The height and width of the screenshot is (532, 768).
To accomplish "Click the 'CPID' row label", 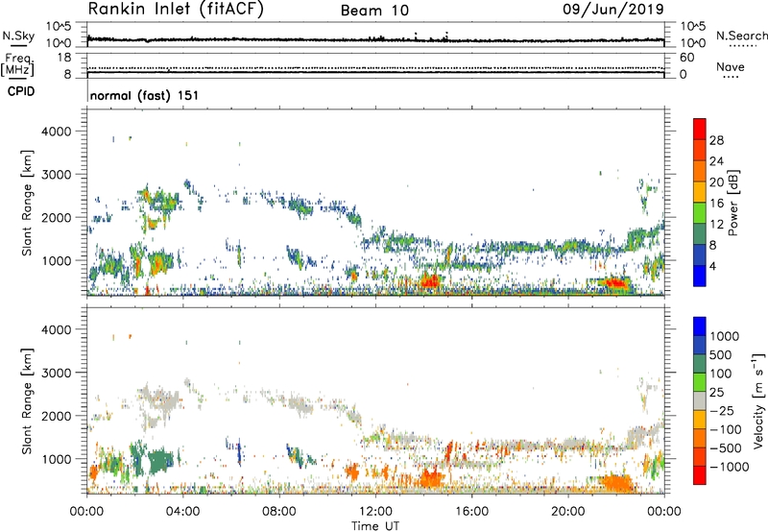I will point(21,91).
